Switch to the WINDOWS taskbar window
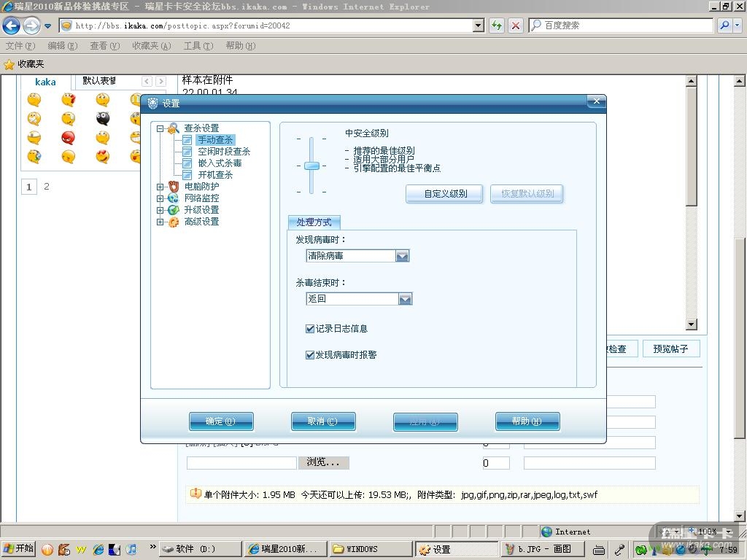 (370, 549)
